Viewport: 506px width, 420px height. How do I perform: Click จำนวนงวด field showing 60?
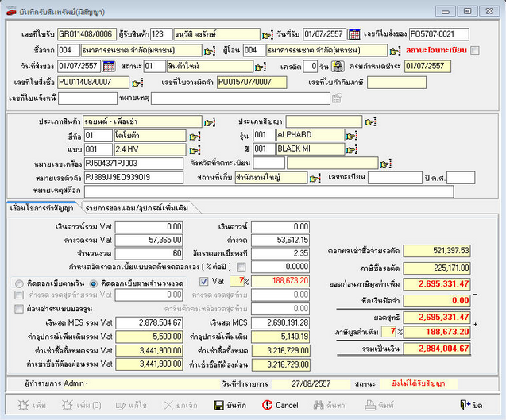(149, 253)
